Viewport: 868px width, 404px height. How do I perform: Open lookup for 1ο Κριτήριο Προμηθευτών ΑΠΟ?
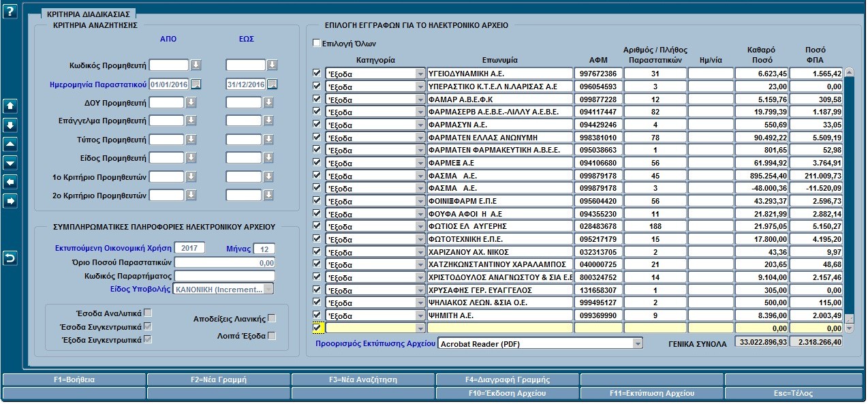click(191, 177)
